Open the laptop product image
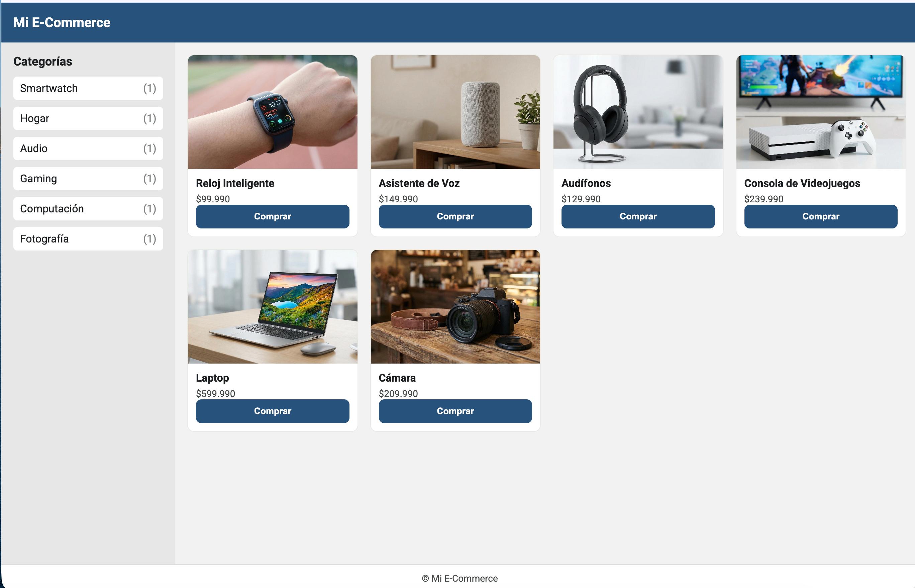The width and height of the screenshot is (915, 588). pyautogui.click(x=273, y=307)
